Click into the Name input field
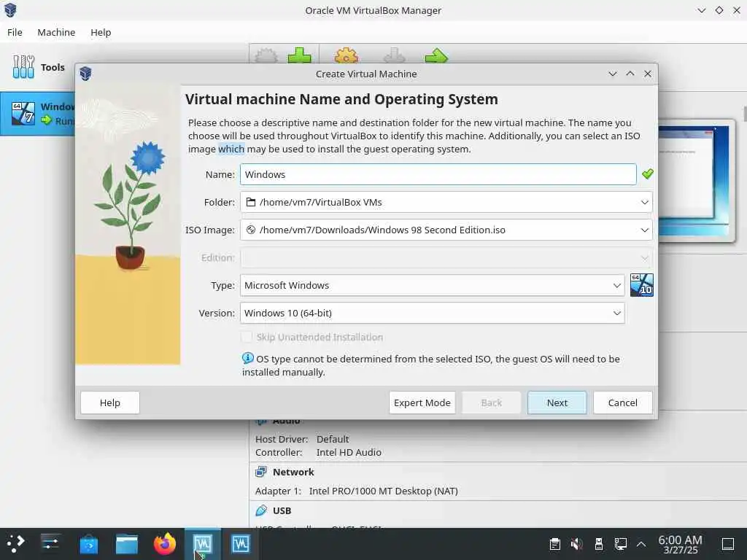Image resolution: width=747 pixels, height=560 pixels. click(438, 174)
